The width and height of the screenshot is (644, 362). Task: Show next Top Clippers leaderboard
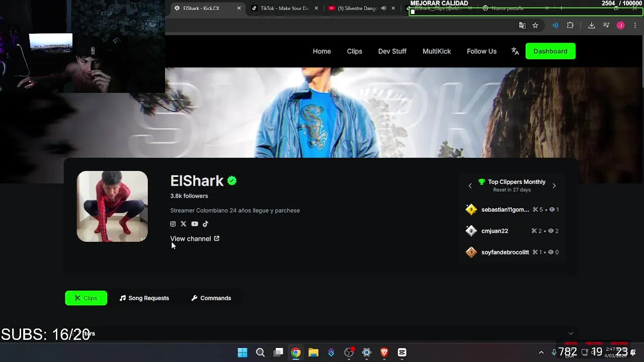tap(554, 186)
